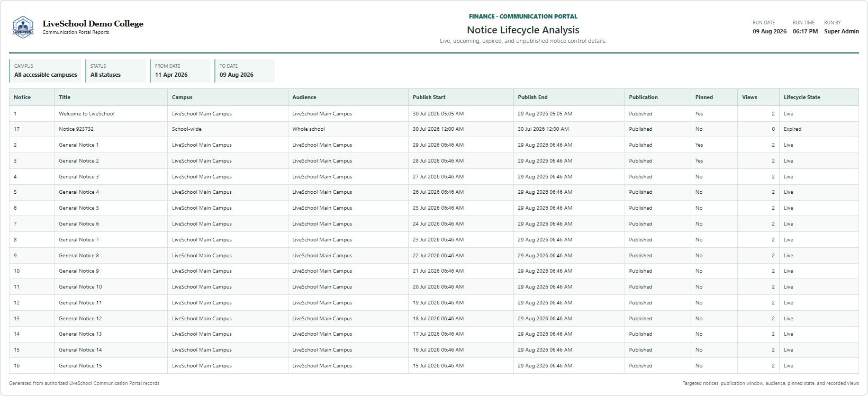Click 'Published' in Welcome to LiveSchool row
This screenshot has width=868, height=396.
(640, 114)
